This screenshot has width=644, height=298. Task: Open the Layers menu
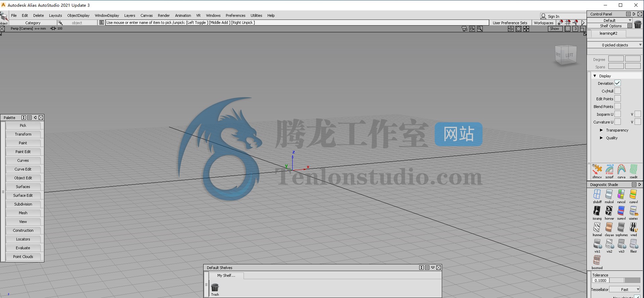130,15
